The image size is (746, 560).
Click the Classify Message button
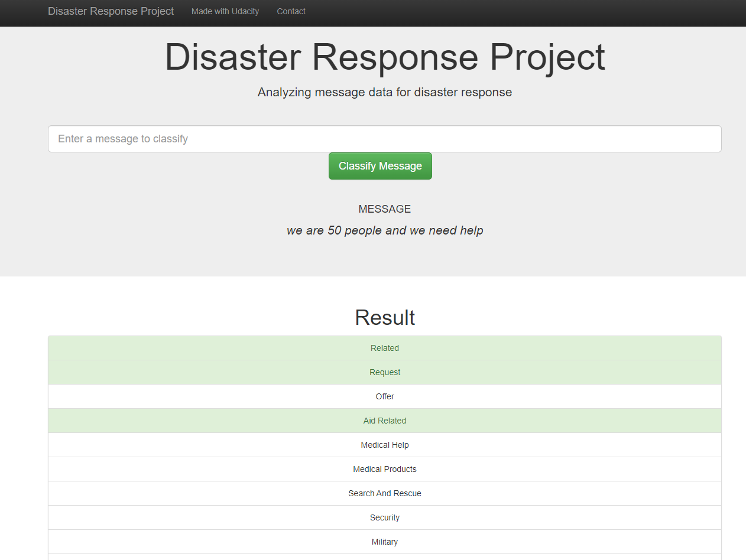tap(380, 166)
